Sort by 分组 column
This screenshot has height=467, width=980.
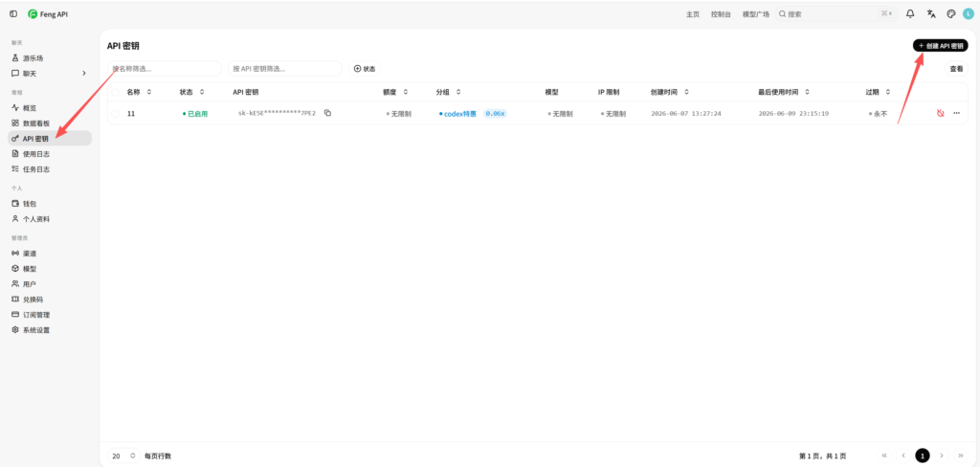coord(448,92)
